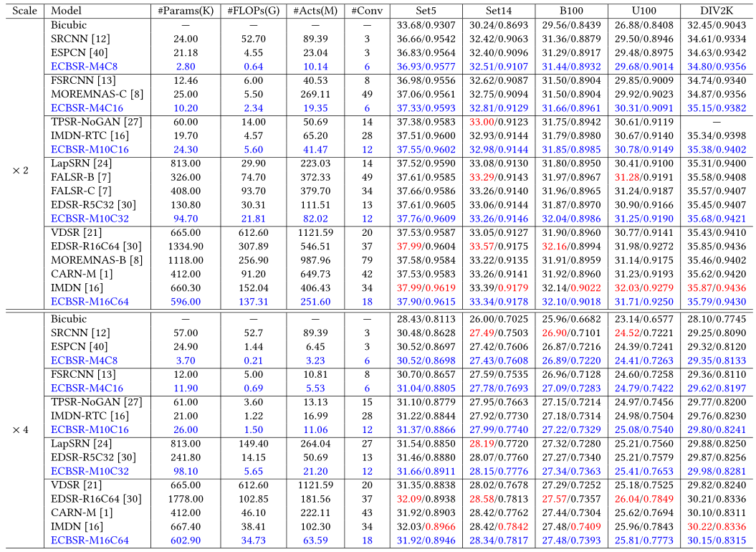
Task: Click the #FLOPs(G) column header
Action: 254,11
